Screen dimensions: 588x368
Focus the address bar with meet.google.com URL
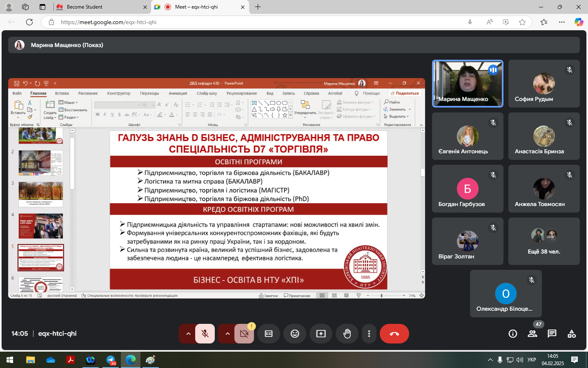[x=261, y=22]
